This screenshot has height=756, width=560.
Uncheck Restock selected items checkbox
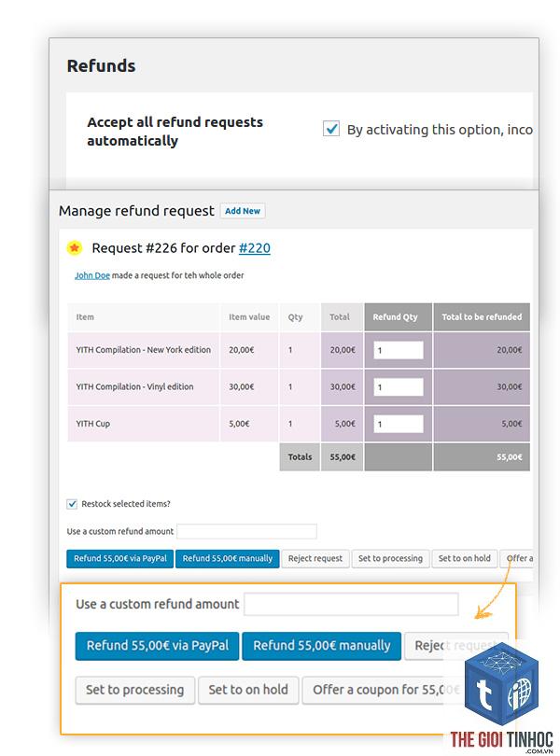click(x=72, y=504)
